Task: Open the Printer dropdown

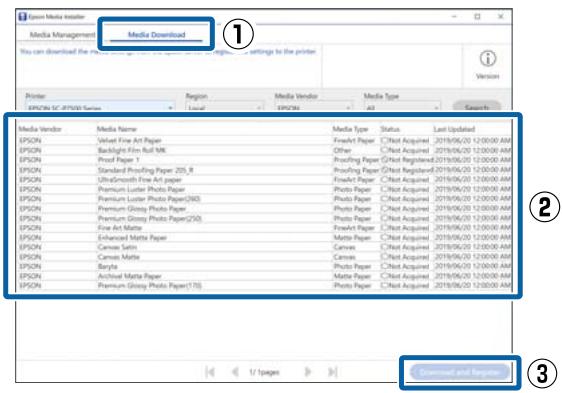Action: (100, 107)
